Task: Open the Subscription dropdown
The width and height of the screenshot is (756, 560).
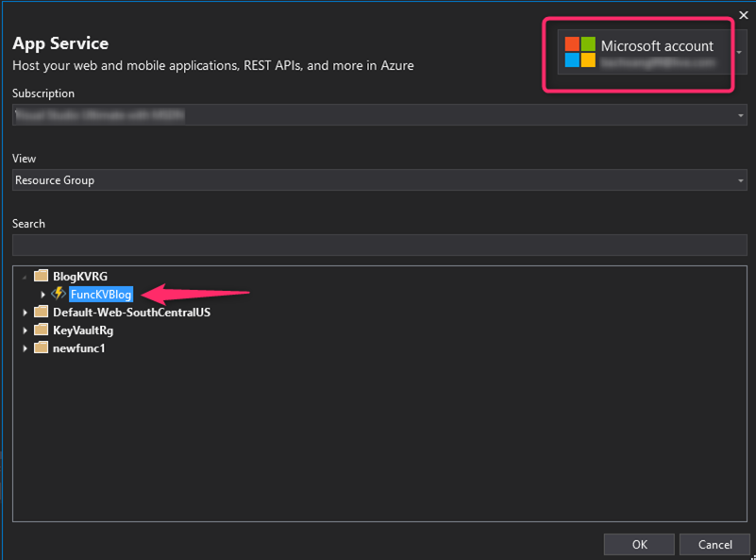Action: [379, 115]
